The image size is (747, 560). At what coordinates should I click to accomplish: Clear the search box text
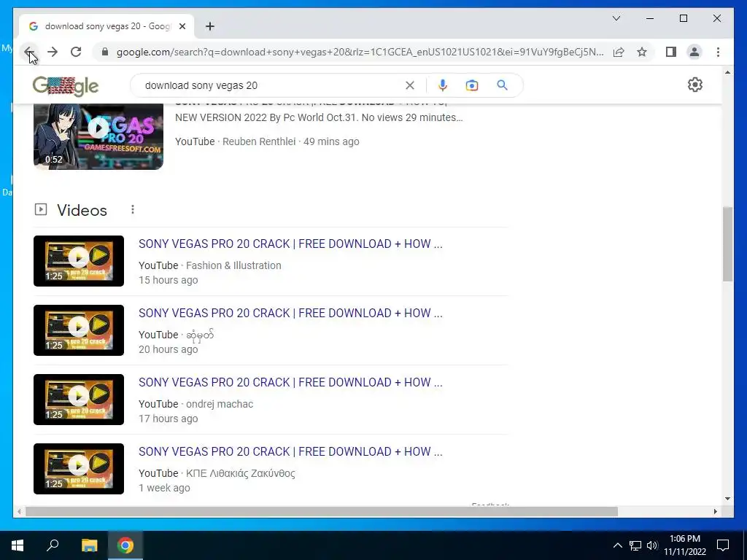410,85
